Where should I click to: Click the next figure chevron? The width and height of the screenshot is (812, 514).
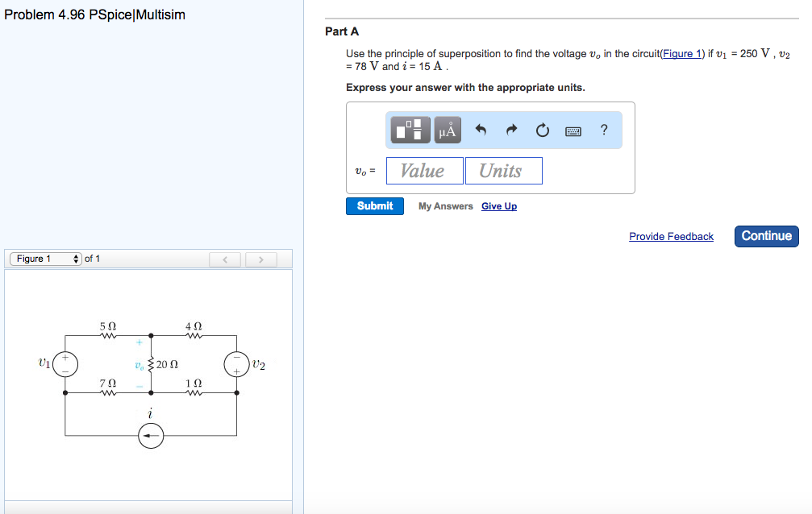coord(260,259)
